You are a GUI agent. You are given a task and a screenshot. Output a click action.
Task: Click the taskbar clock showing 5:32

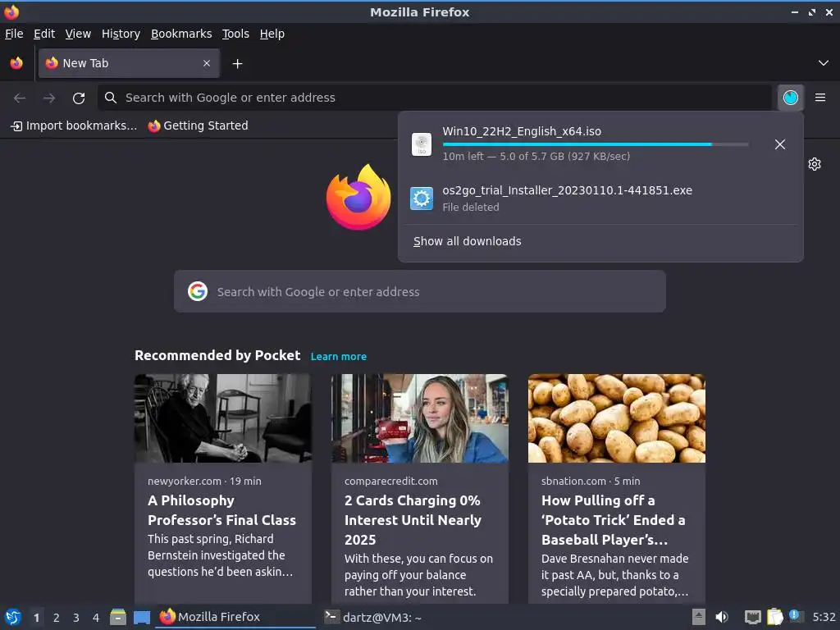(824, 617)
